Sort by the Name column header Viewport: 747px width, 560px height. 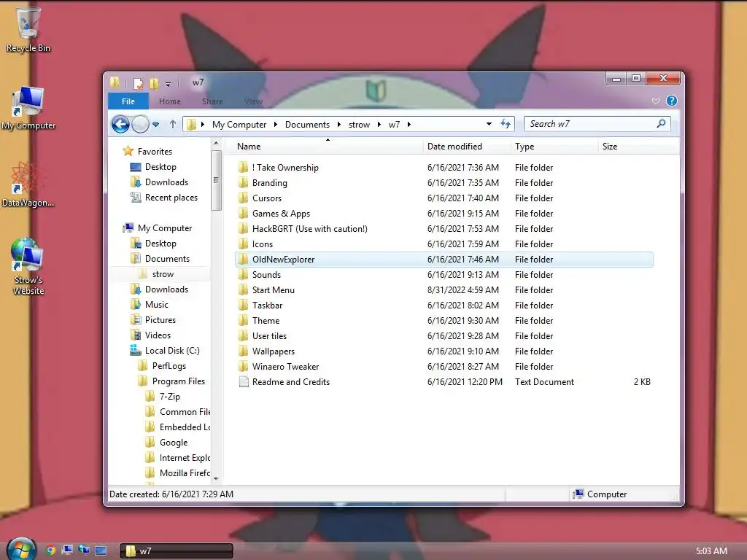point(324,146)
